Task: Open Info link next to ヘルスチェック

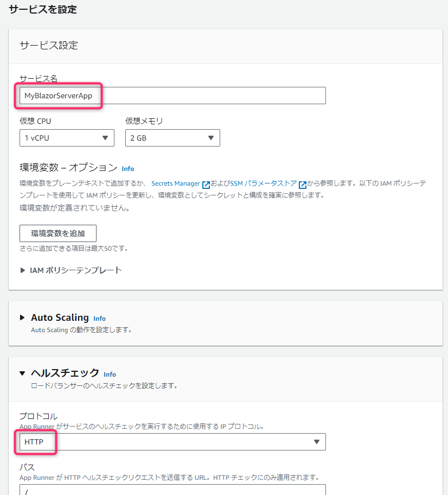Action: click(110, 375)
